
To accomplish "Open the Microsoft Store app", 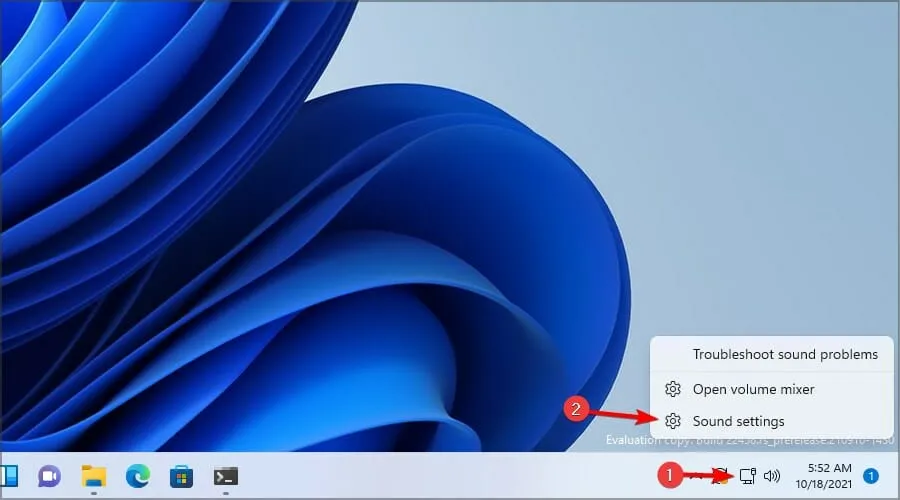I will pyautogui.click(x=182, y=476).
